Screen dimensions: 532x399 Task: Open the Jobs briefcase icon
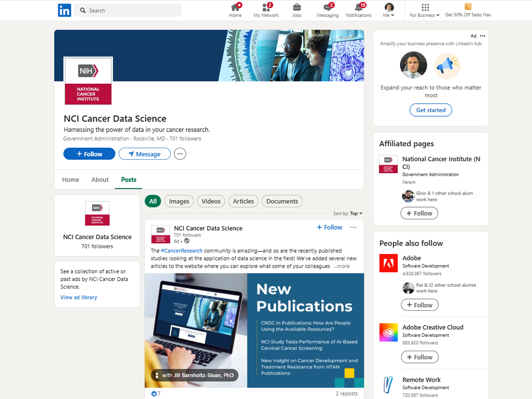pos(297,8)
